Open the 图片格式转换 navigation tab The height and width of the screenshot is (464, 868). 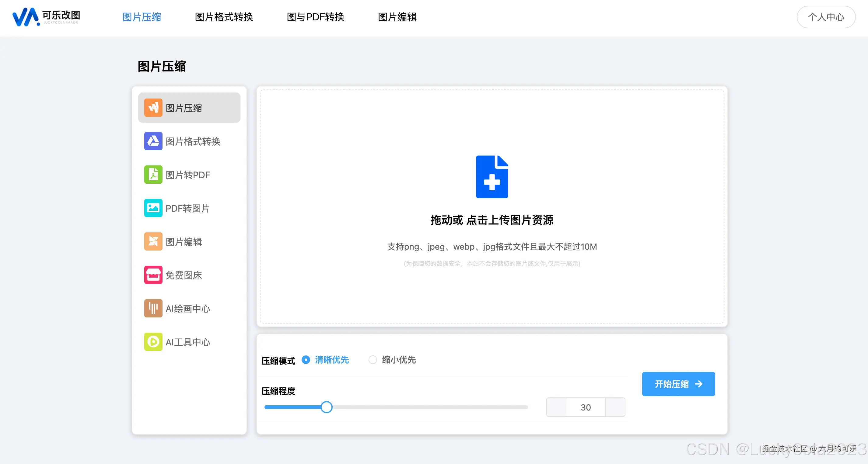pos(224,17)
